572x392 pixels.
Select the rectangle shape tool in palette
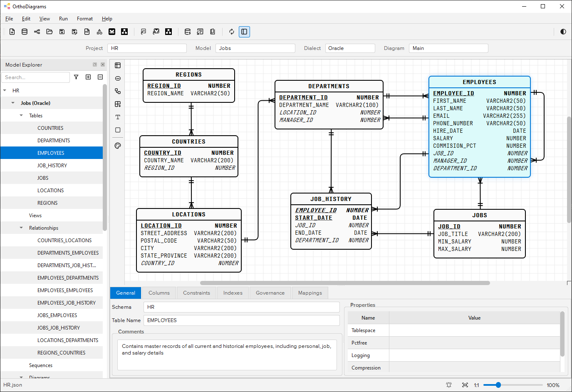click(118, 130)
